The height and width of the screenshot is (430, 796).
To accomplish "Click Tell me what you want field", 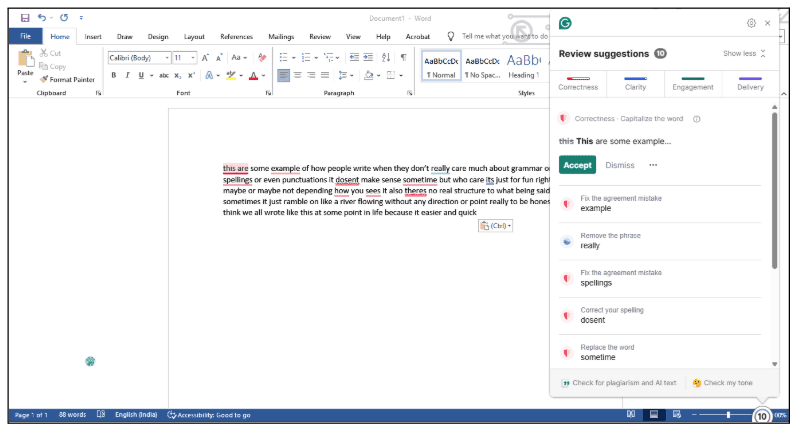I will (x=505, y=37).
